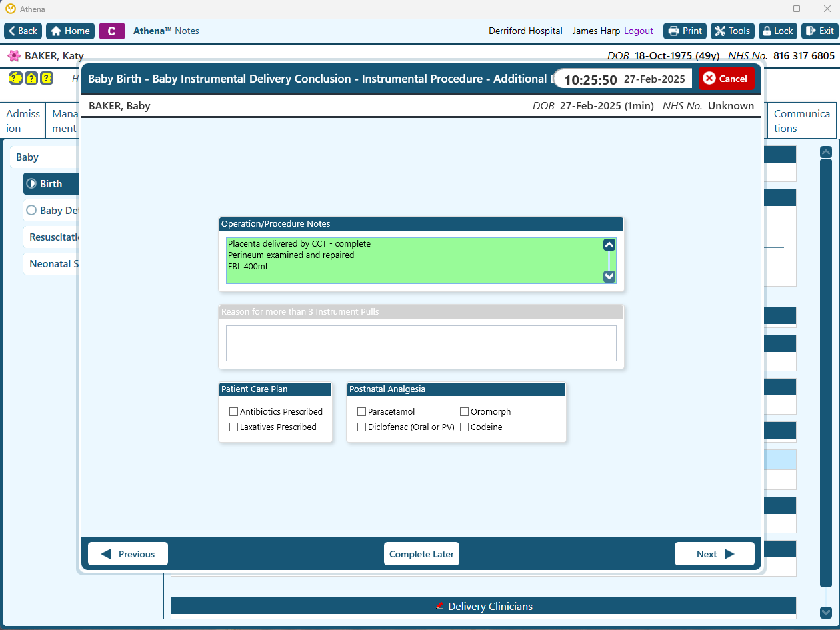Select the Baby section in sidebar
Viewport: 840px width, 630px height.
click(44, 157)
